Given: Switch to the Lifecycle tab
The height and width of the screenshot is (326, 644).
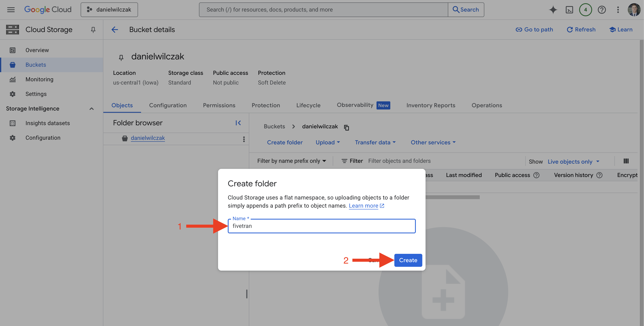Looking at the screenshot, I should pos(308,105).
